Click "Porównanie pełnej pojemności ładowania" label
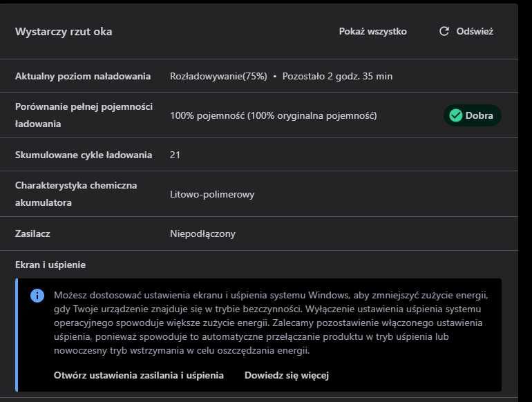The height and width of the screenshot is (402, 532). click(x=84, y=115)
